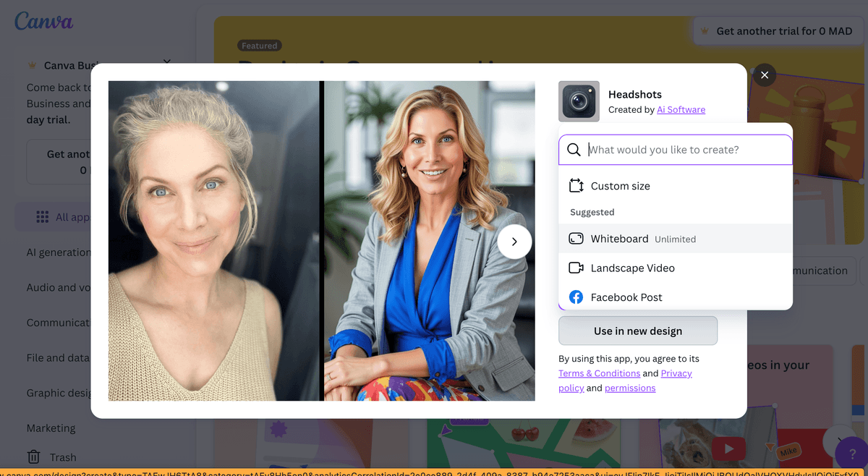The image size is (868, 476).
Task: Click the Landscape Video camera icon
Action: (x=576, y=268)
